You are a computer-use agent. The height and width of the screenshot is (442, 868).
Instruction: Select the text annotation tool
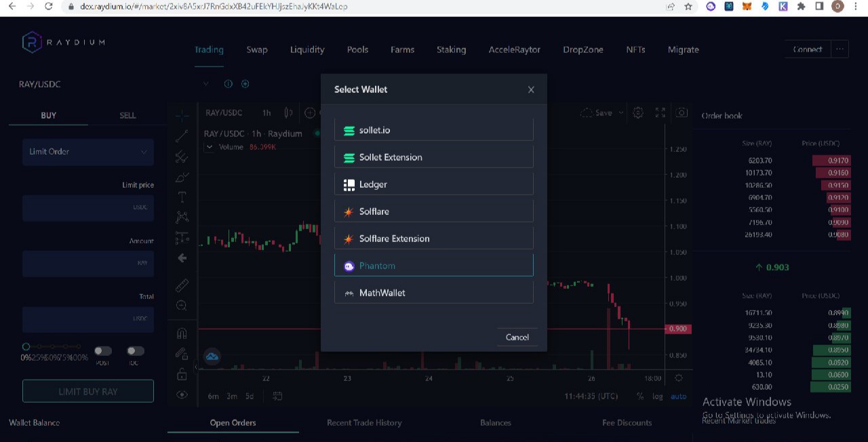pyautogui.click(x=182, y=197)
